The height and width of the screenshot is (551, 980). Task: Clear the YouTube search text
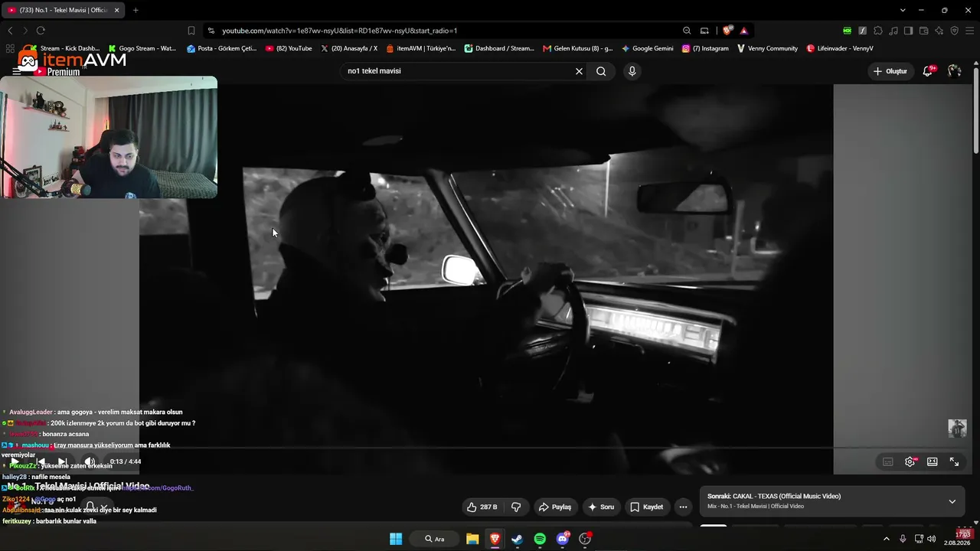coord(579,71)
